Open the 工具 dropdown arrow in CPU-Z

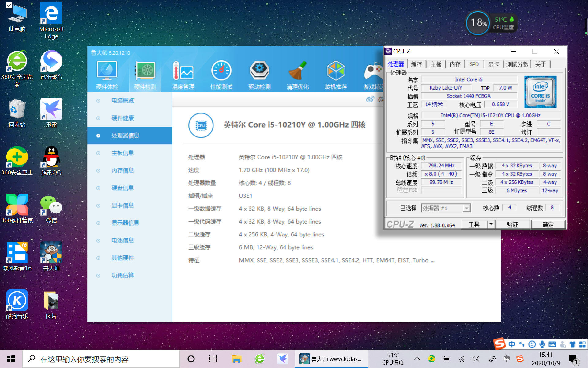491,224
